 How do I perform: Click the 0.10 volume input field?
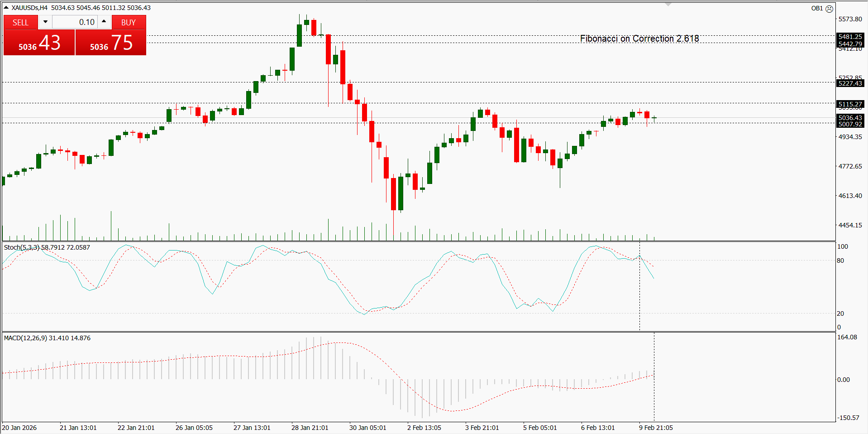75,22
